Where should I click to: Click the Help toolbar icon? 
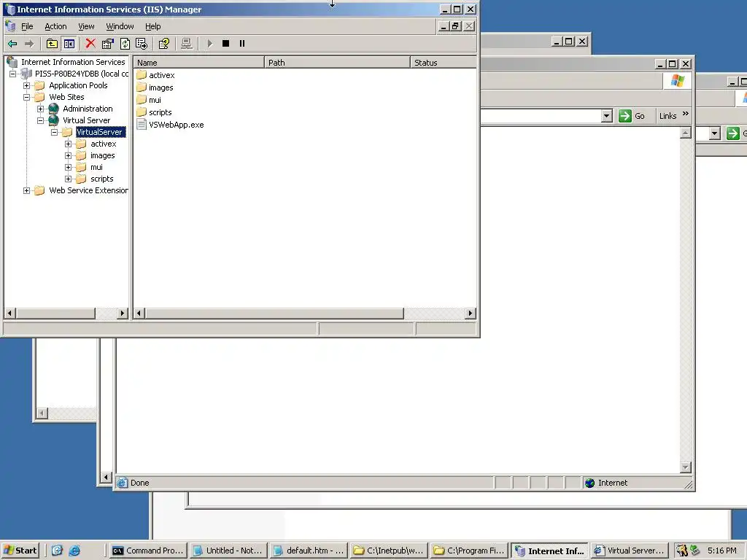(x=164, y=44)
